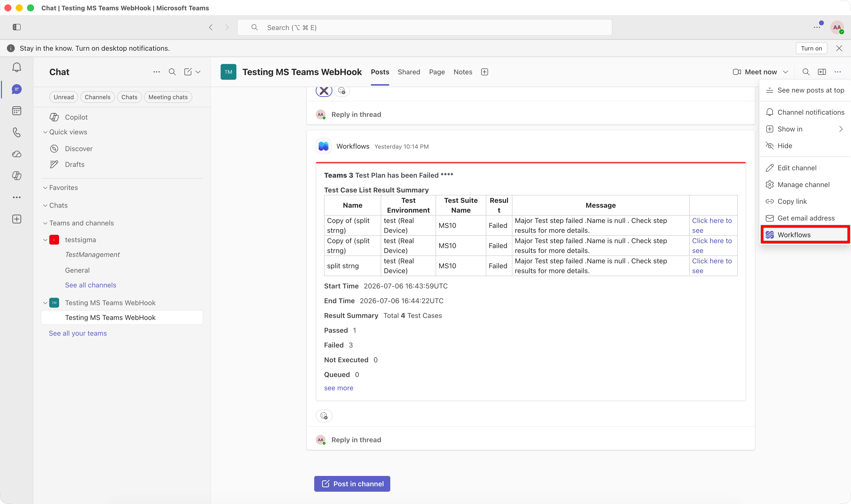Screen dimensions: 851x504
Task: Choose Copy link menu item
Action: click(804, 201)
